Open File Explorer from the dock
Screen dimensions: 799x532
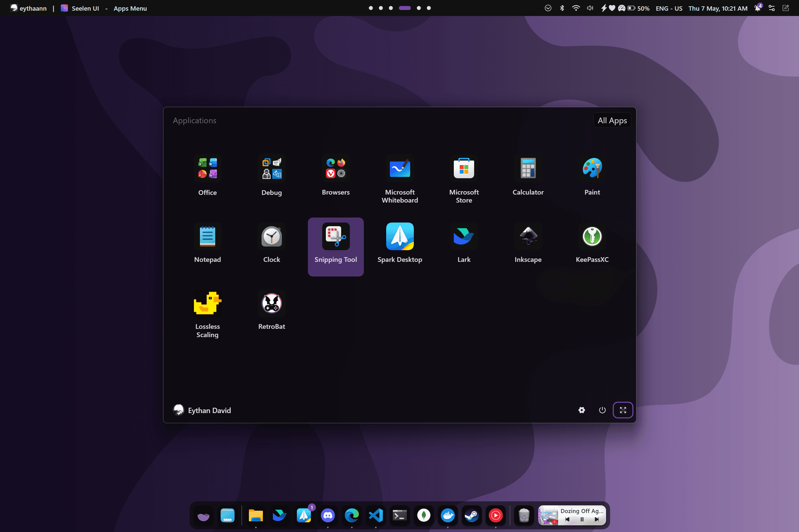coord(256,515)
